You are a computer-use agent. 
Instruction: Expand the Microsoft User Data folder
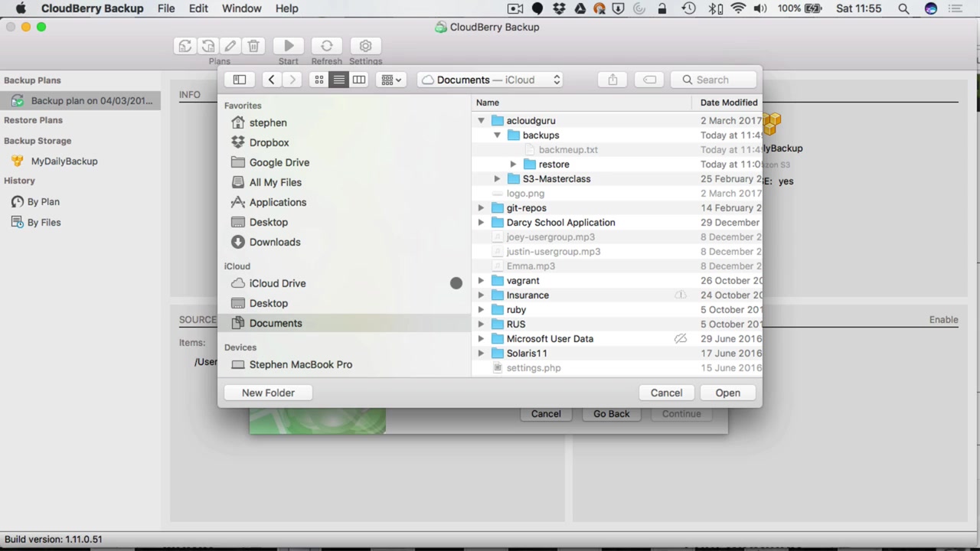(x=481, y=339)
